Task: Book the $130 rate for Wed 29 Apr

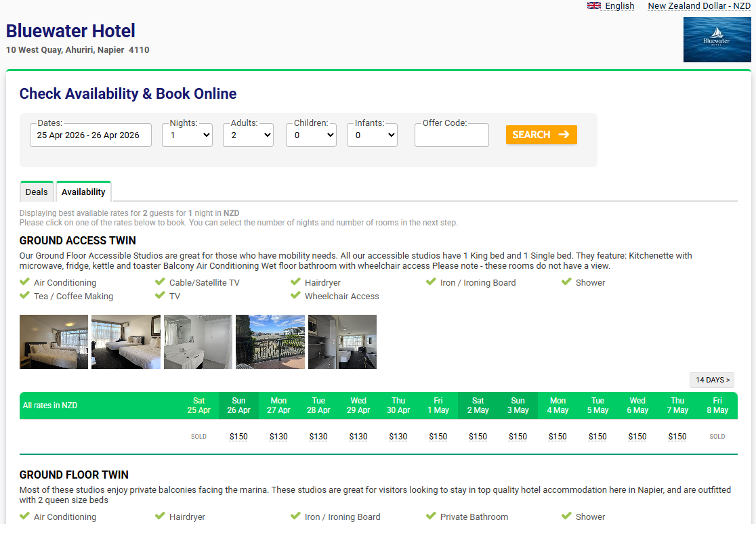Action: (x=358, y=437)
